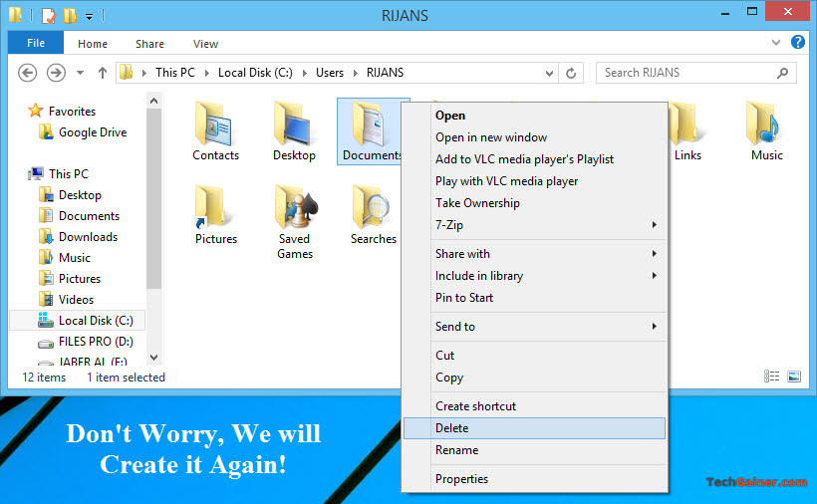817x504 pixels.
Task: Switch to large icons view layout
Action: coord(794,376)
